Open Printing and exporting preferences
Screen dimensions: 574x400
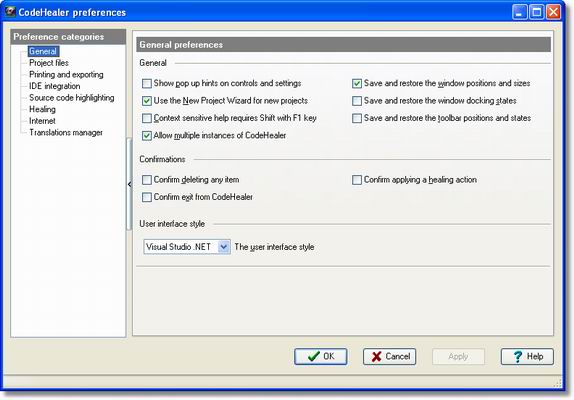pos(66,75)
